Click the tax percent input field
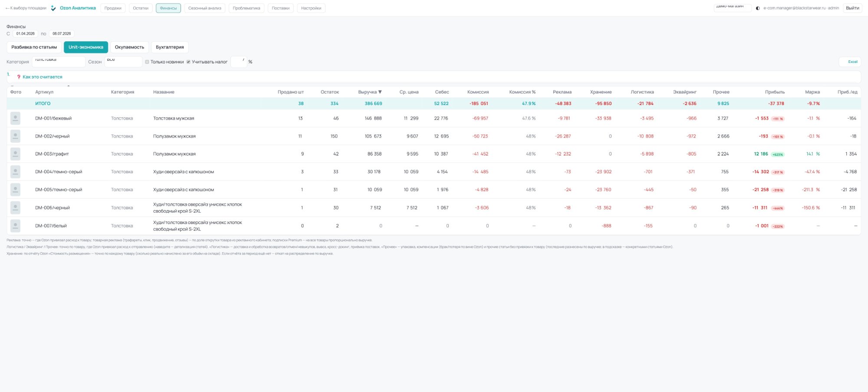 tap(239, 62)
